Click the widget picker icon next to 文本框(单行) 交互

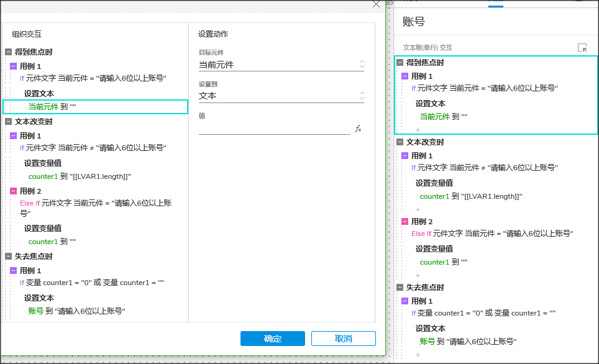pos(584,45)
